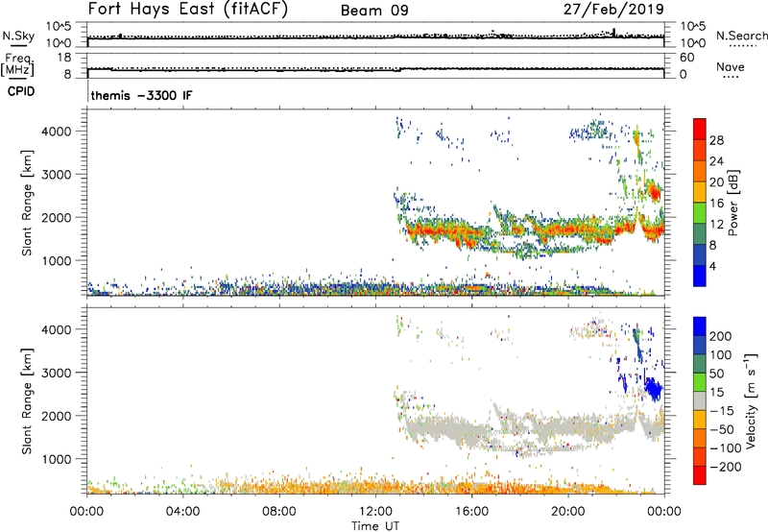Click the 'Freq. [MHz]' axis label
Viewport: 768px width, 532px height.
17,64
